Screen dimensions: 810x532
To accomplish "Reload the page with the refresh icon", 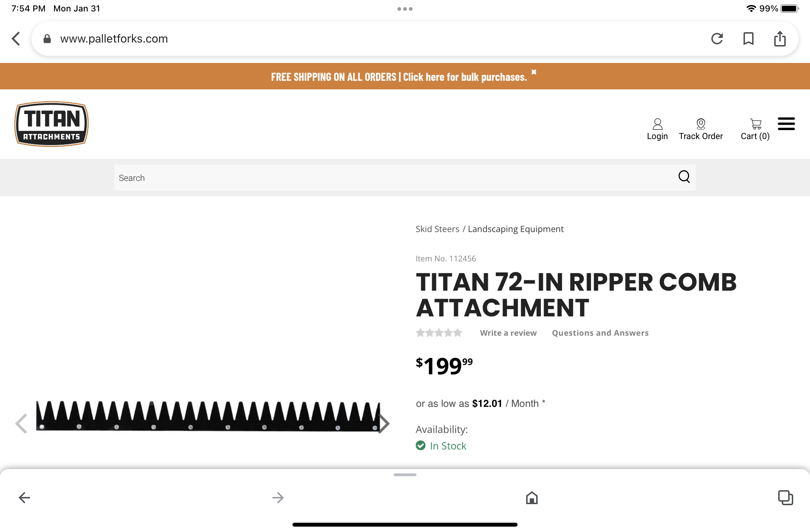I will pyautogui.click(x=717, y=39).
